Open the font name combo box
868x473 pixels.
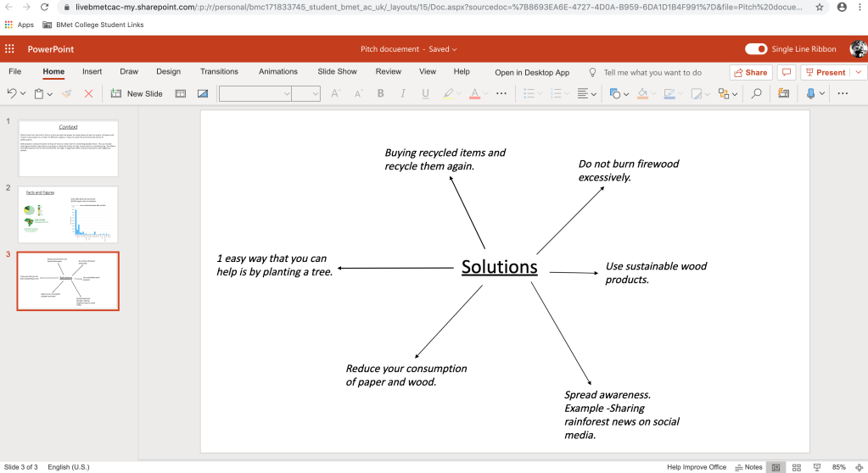point(255,93)
